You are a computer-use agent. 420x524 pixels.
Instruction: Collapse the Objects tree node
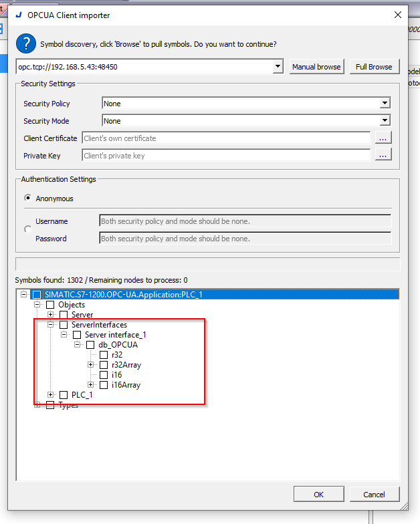pyautogui.click(x=37, y=305)
